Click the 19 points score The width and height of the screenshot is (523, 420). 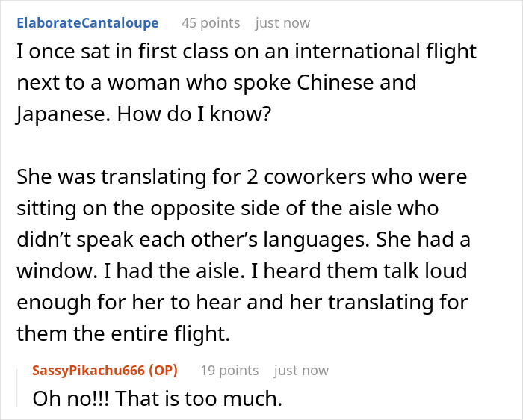click(x=229, y=371)
